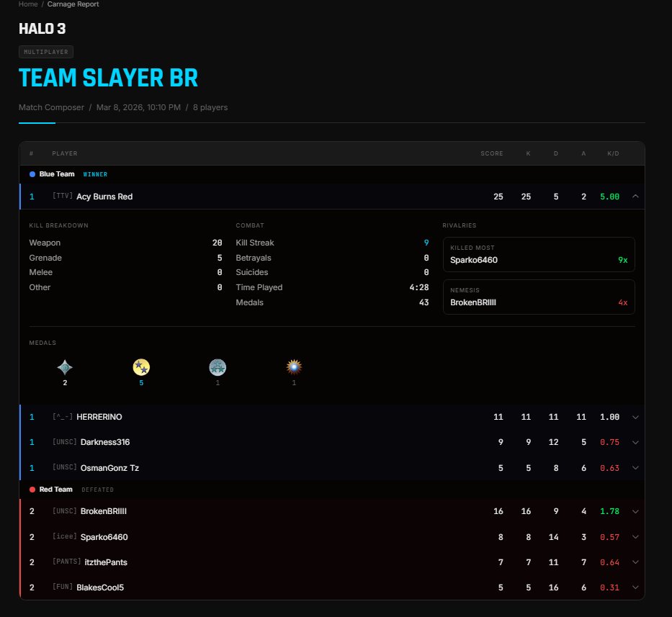Click the DEFEATED label
Viewport: 672px width, 617px height.
pyautogui.click(x=97, y=490)
